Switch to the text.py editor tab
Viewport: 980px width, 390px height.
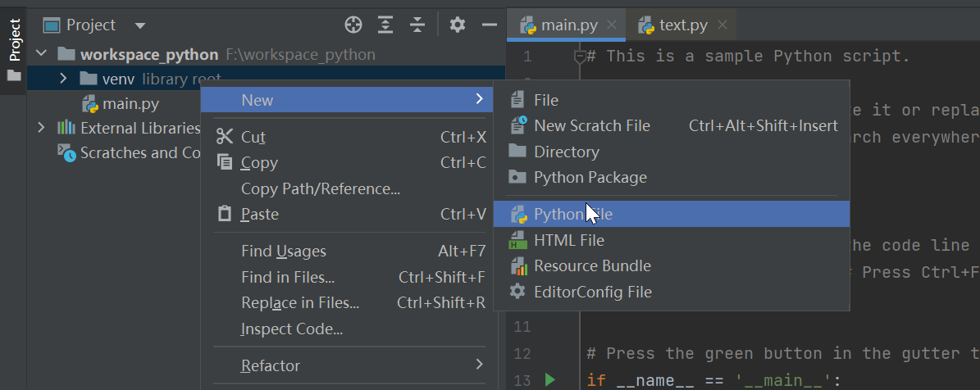[672, 25]
